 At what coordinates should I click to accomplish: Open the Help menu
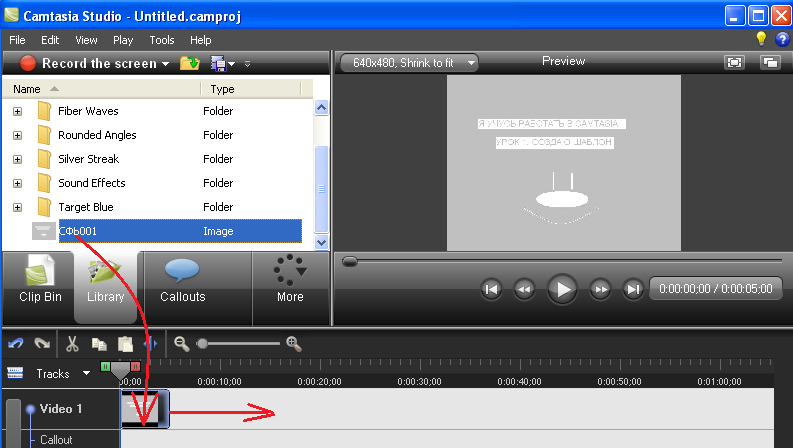coord(201,40)
